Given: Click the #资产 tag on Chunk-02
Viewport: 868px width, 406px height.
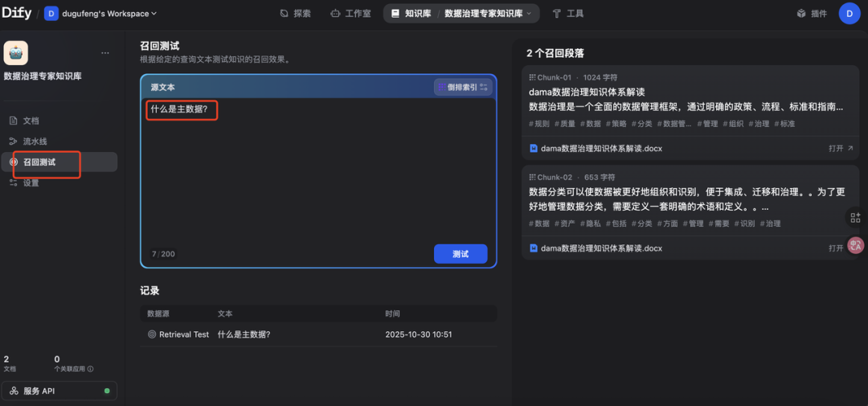Looking at the screenshot, I should [x=565, y=224].
